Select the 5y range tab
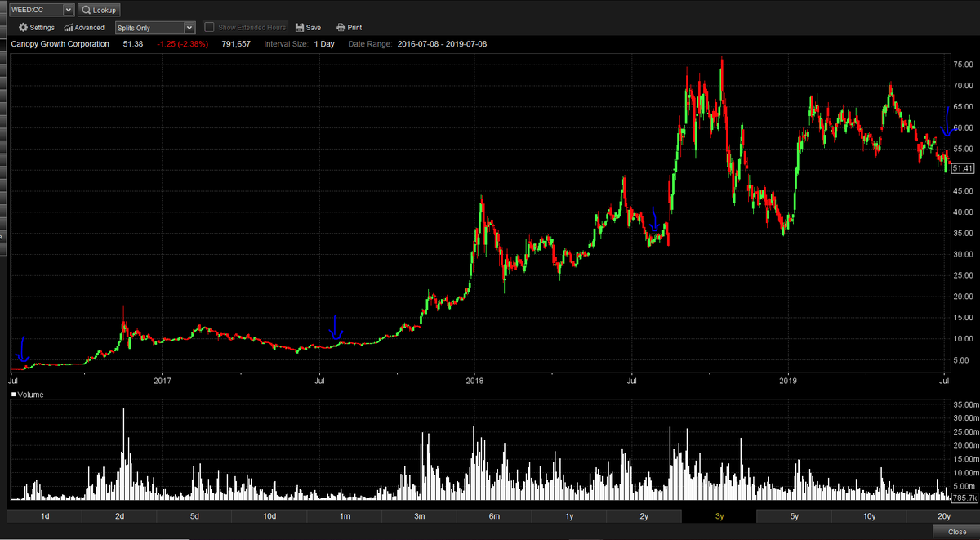Viewport: 980px width, 540px height. coord(794,516)
